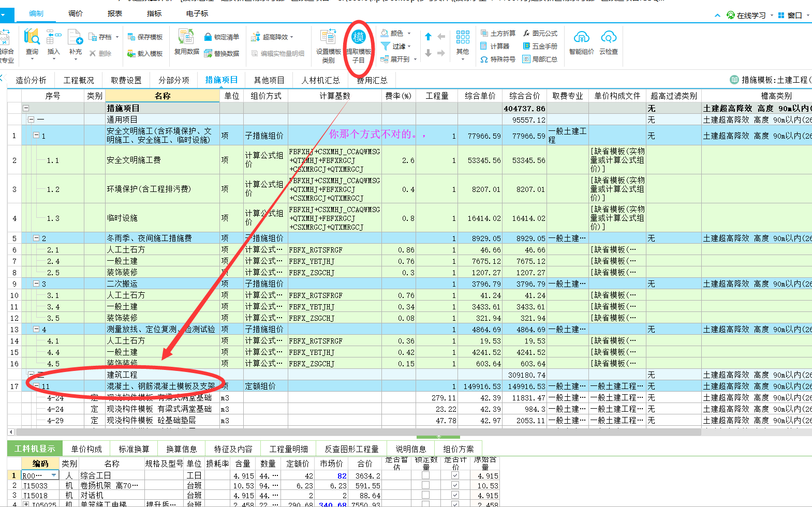Collapse 冬雨季、夜间施工措施费 node

point(36,238)
